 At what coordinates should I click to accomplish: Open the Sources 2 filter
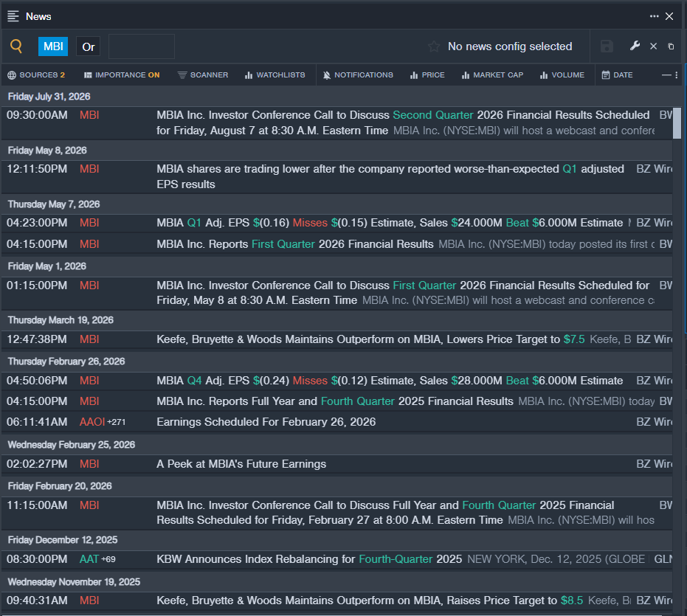tap(36, 75)
